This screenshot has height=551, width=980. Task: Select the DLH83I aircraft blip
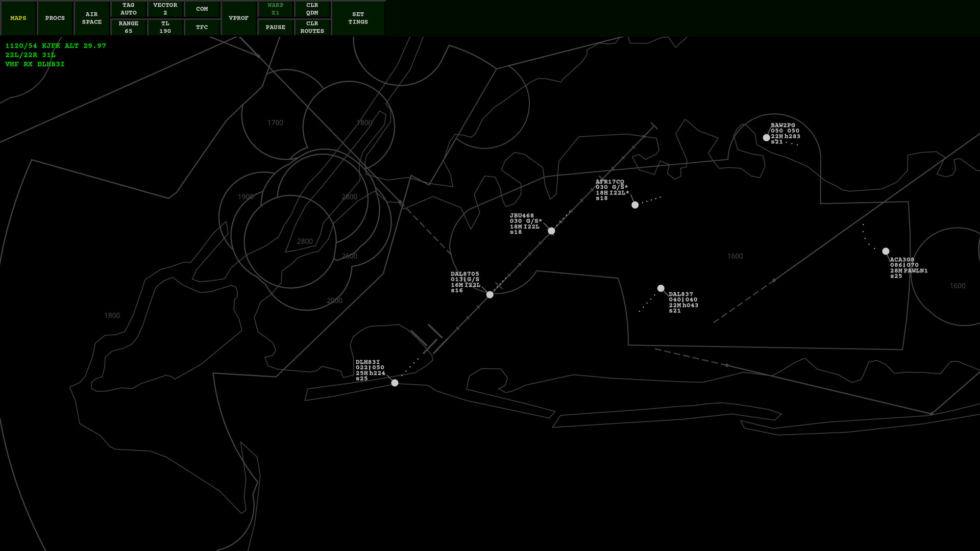(395, 383)
